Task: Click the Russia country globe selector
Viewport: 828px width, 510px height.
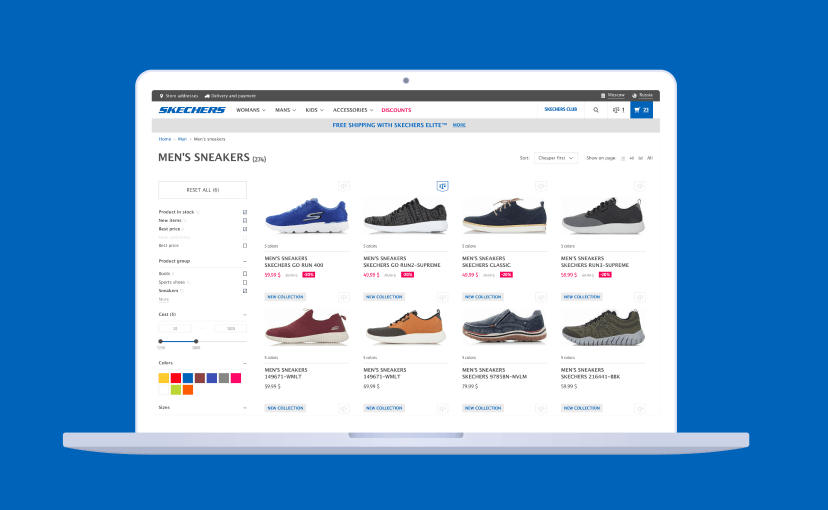Action: [643, 96]
